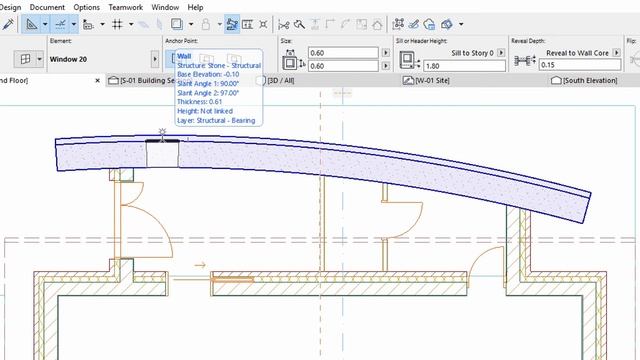This screenshot has width=640, height=360.
Task: Click the Fit in Window icon
Action: pyautogui.click(x=263, y=24)
